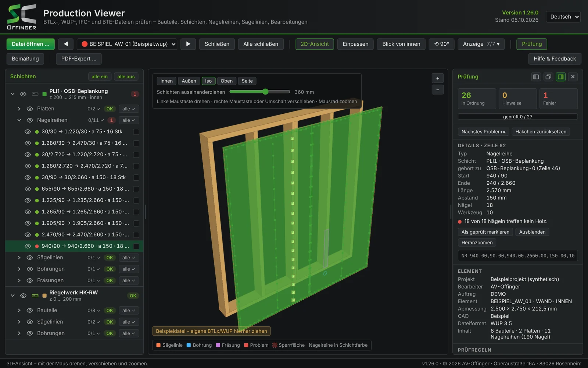
Task: Toggle eye of Nagelreihen group
Action: [30, 120]
